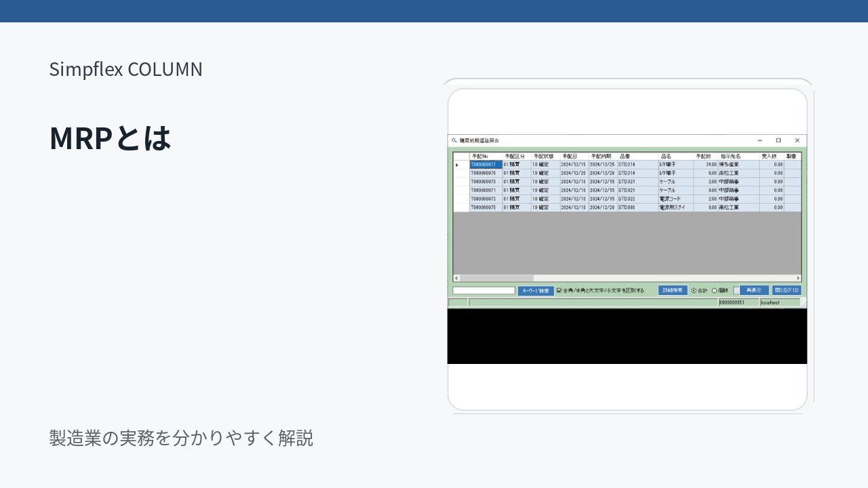Click the 手配No column header
Screen dimensions: 868x488
[x=486, y=157]
